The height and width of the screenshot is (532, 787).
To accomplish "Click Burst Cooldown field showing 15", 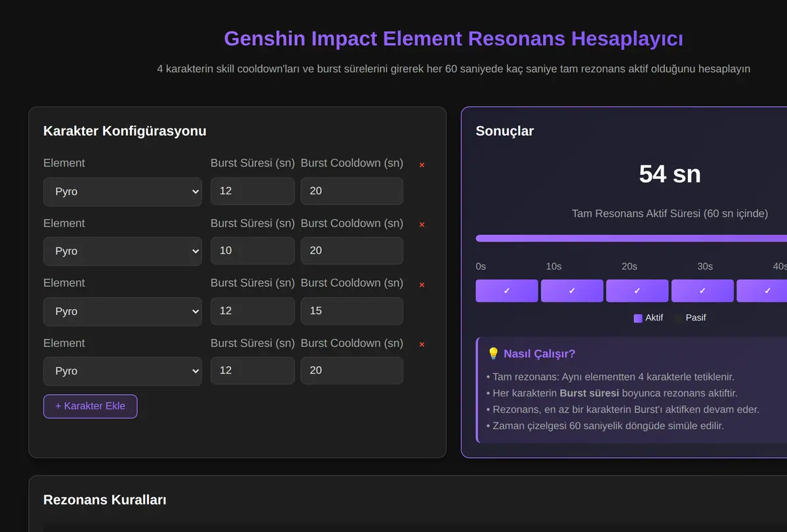I will (x=352, y=311).
